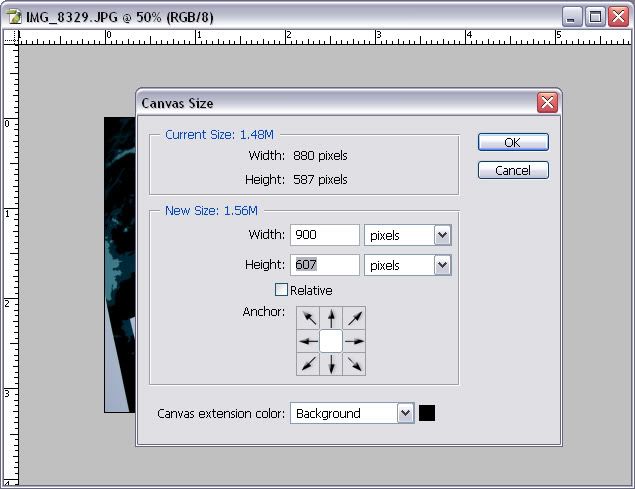Enable the Relative checkbox

(281, 290)
